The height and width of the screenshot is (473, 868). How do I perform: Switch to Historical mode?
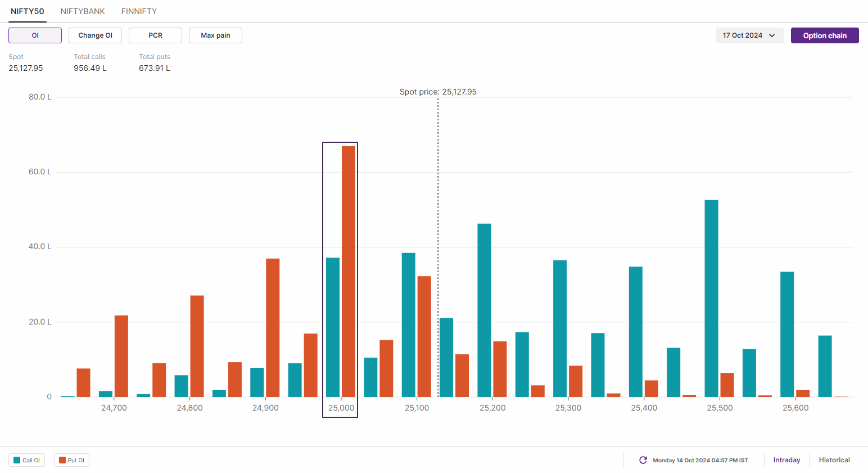[x=834, y=460]
